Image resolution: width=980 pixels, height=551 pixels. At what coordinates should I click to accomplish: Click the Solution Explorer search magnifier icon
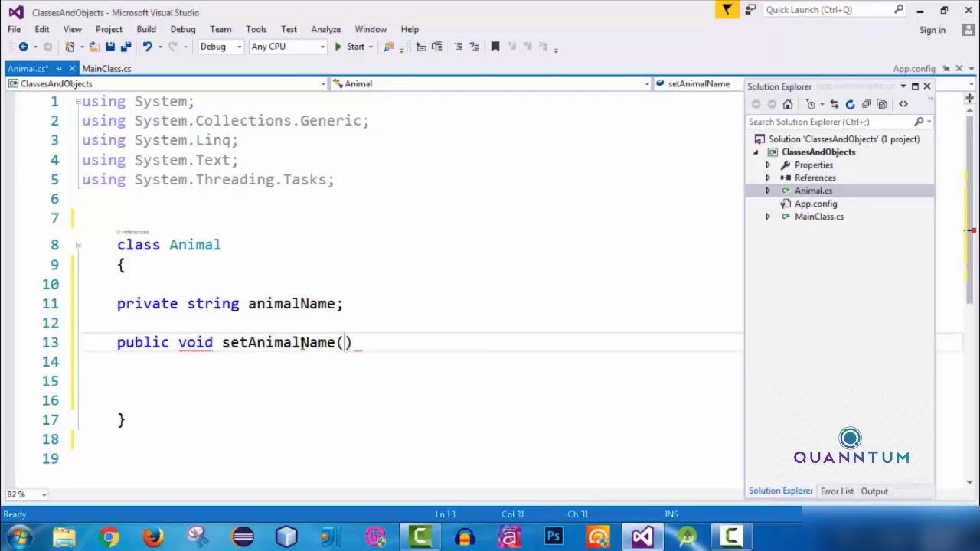(x=919, y=122)
